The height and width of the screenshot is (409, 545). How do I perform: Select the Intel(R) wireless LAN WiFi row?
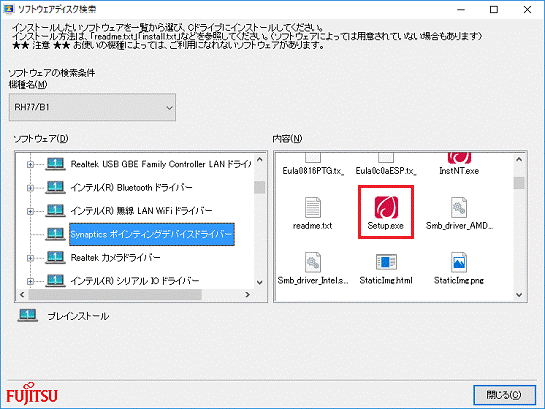pyautogui.click(x=141, y=211)
